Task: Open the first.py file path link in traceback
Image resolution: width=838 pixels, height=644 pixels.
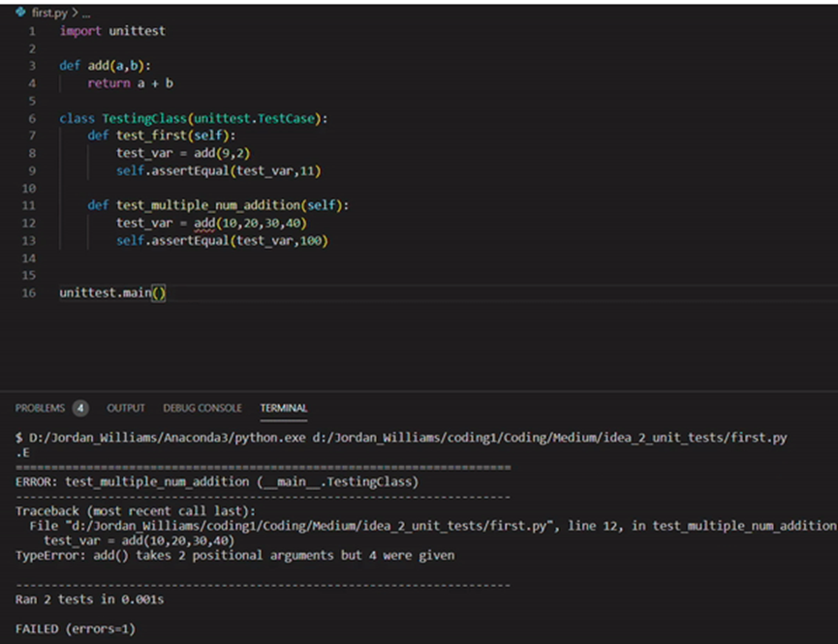Action: tap(311, 527)
